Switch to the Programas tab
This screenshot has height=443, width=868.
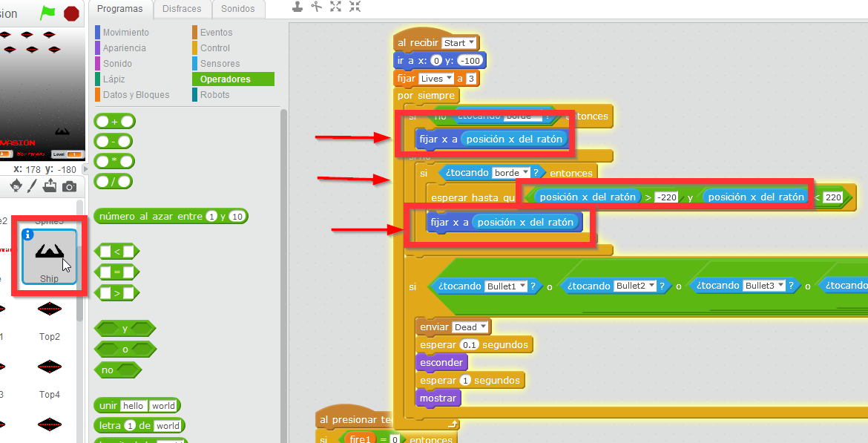[119, 9]
